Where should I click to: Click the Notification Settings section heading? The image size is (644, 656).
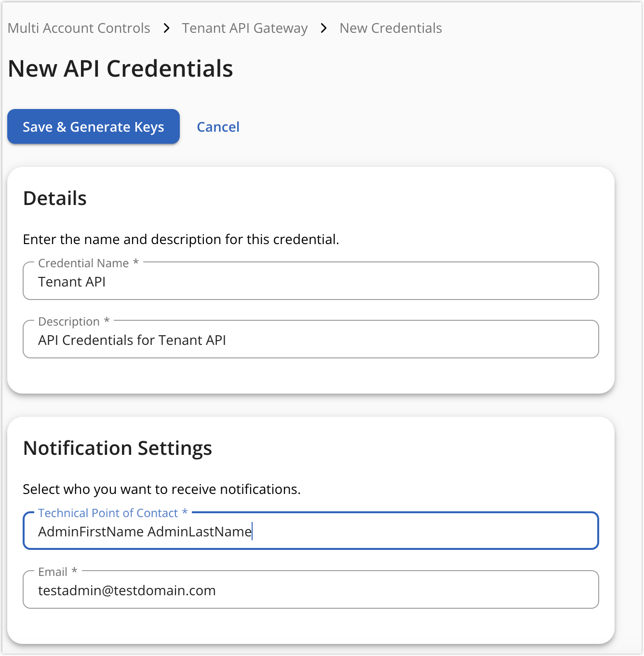coord(118,448)
